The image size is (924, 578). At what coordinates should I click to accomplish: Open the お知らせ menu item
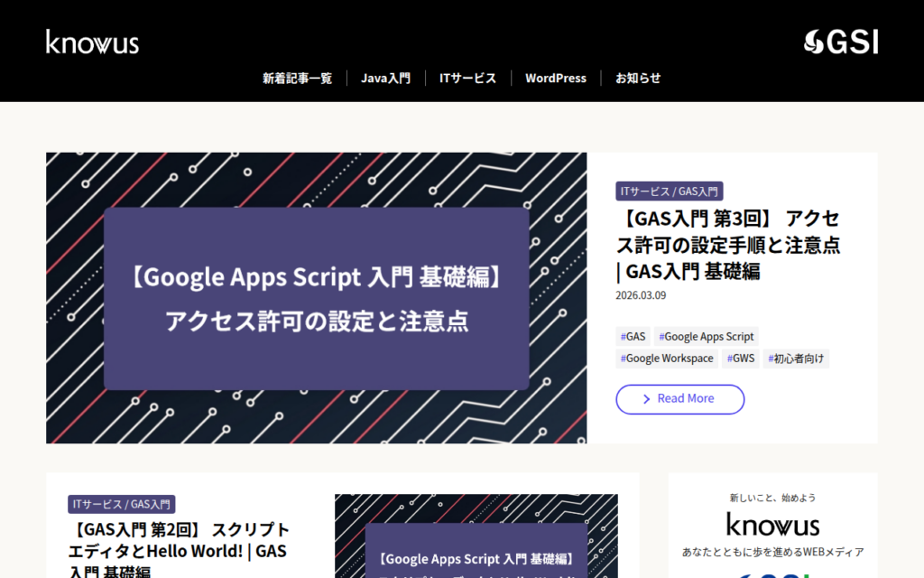coord(638,78)
